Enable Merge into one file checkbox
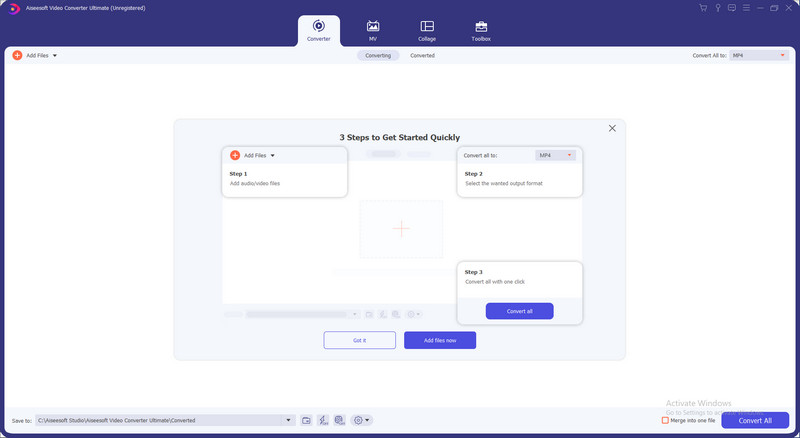Image resolution: width=800 pixels, height=438 pixels. click(665, 420)
